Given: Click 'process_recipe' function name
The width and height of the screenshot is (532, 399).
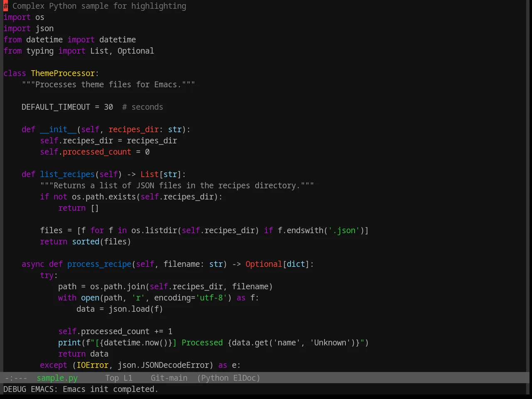Looking at the screenshot, I should pos(99,264).
